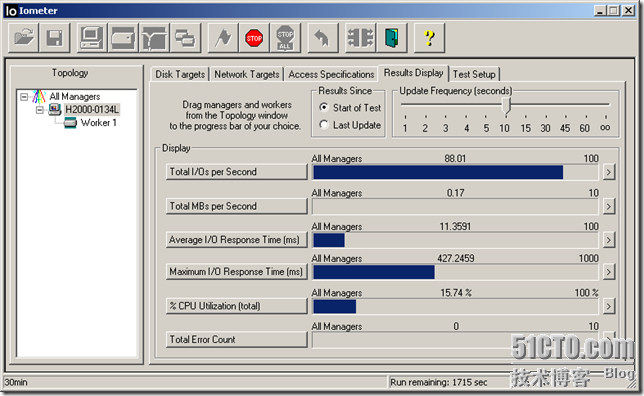This screenshot has height=396, width=644.
Task: Click % CPU Utilization (total) button
Action: [237, 306]
